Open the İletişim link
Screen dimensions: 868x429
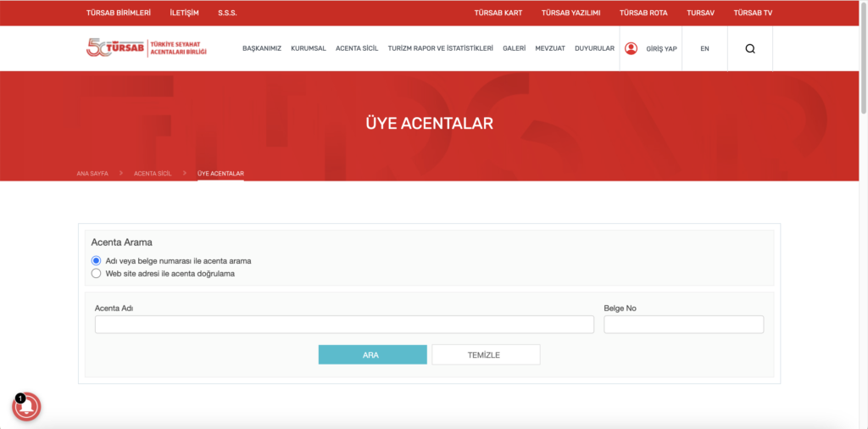point(184,13)
